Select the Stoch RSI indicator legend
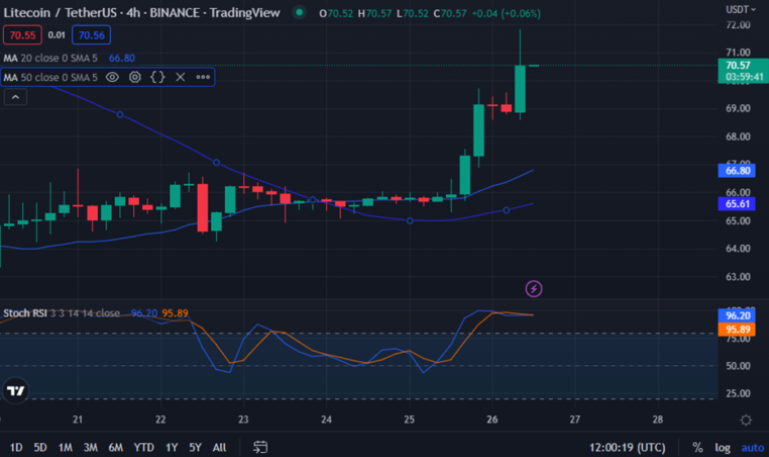 tap(61, 313)
